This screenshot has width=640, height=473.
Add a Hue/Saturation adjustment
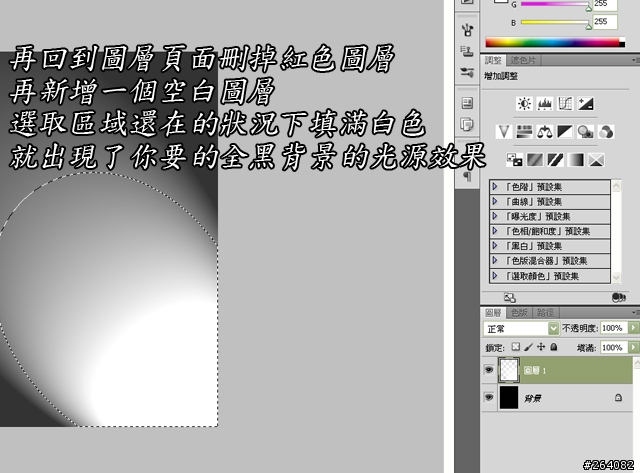[x=524, y=131]
